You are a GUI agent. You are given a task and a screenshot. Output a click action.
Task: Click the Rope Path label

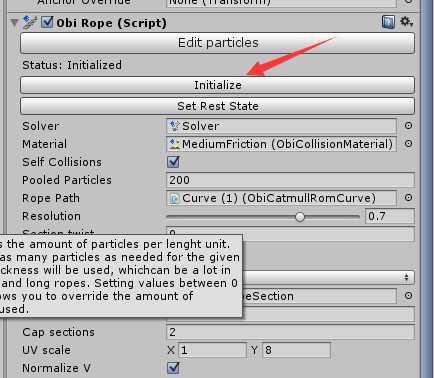pos(51,198)
